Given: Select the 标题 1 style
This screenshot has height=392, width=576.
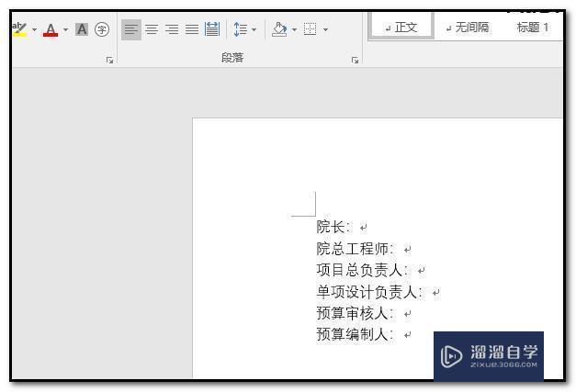Looking at the screenshot, I should pyautogui.click(x=533, y=28).
